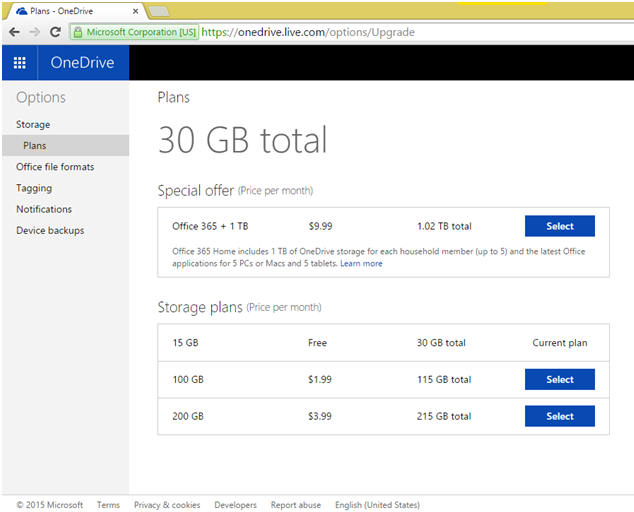
Task: Click the "Special offer" section heading
Action: (196, 190)
